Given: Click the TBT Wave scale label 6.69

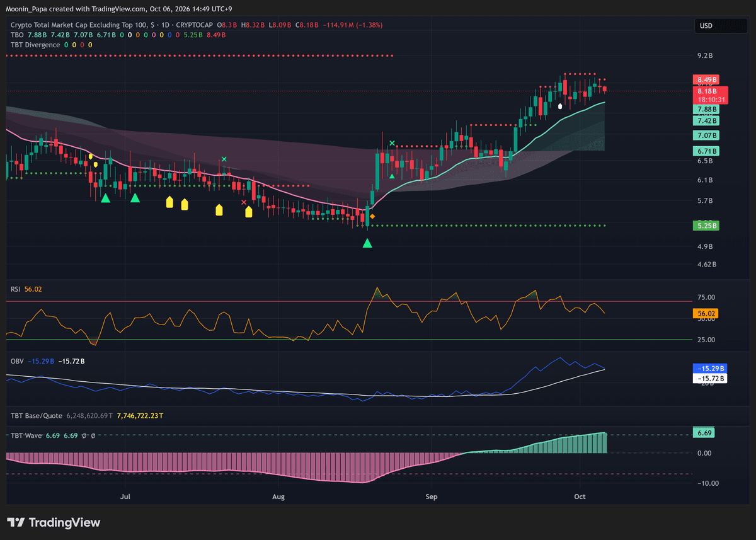Looking at the screenshot, I should click(x=704, y=434).
